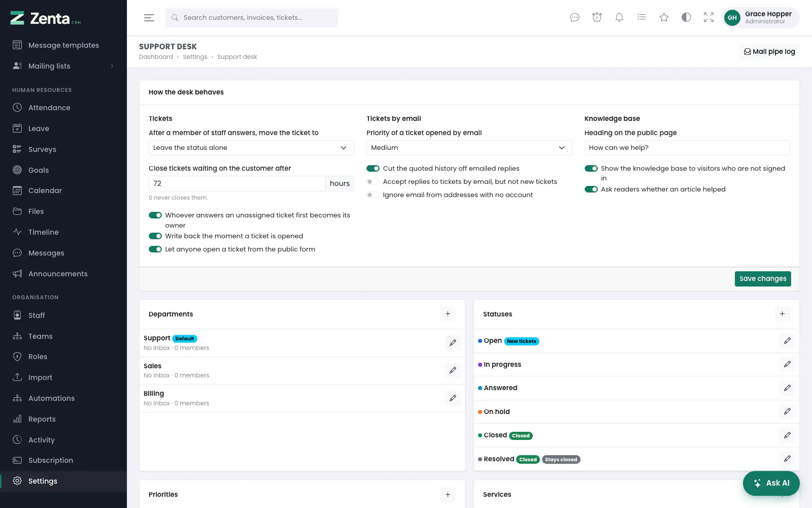Toggle write back when ticket is opened
Screen dimensions: 812x508
coord(155,236)
